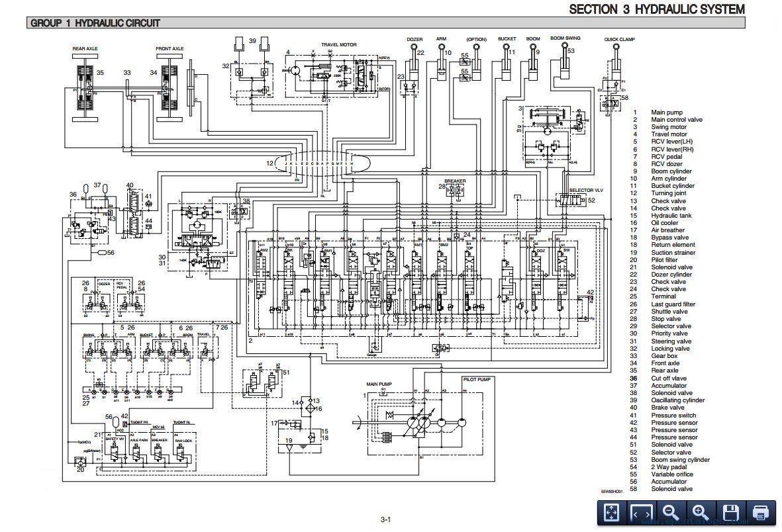This screenshot has width=782, height=532.
Task: Click the "TRAVEL MOTOR" diagram label
Action: 338,45
